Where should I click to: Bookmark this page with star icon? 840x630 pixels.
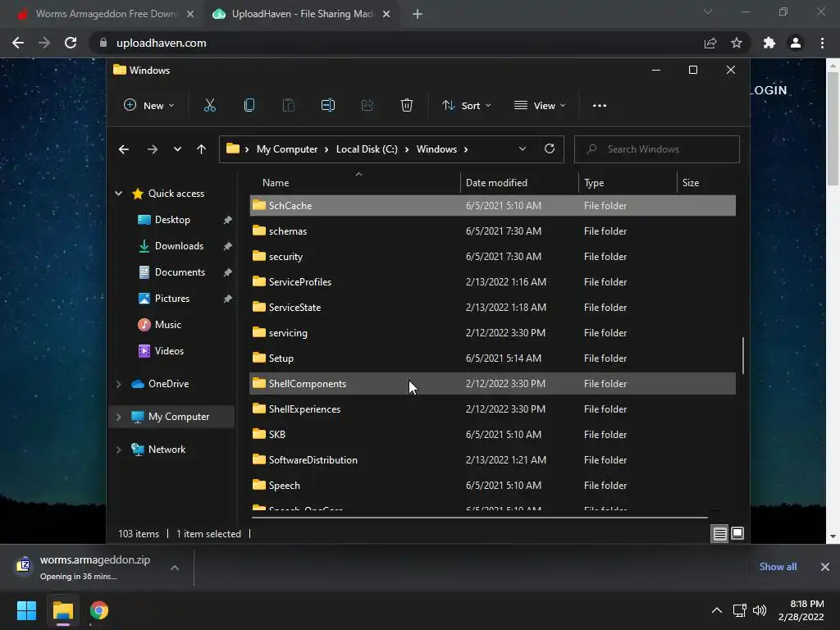[737, 43]
